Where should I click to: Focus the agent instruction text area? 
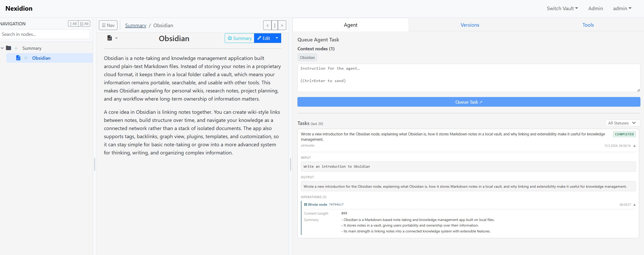pyautogui.click(x=469, y=78)
